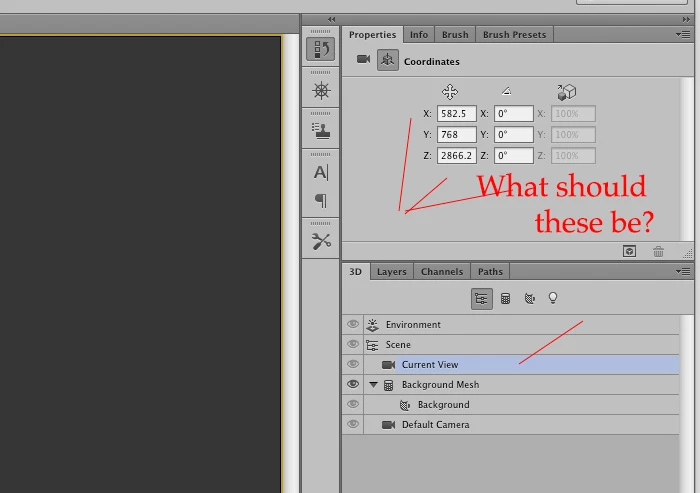Viewport: 700px width, 493px height.
Task: Collapse panels with right double arrows
Action: (x=686, y=19)
